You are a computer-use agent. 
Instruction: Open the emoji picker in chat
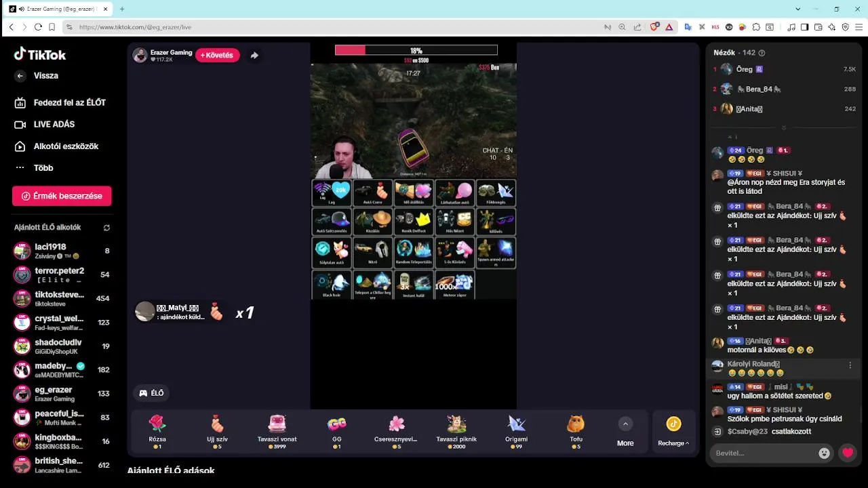[824, 453]
